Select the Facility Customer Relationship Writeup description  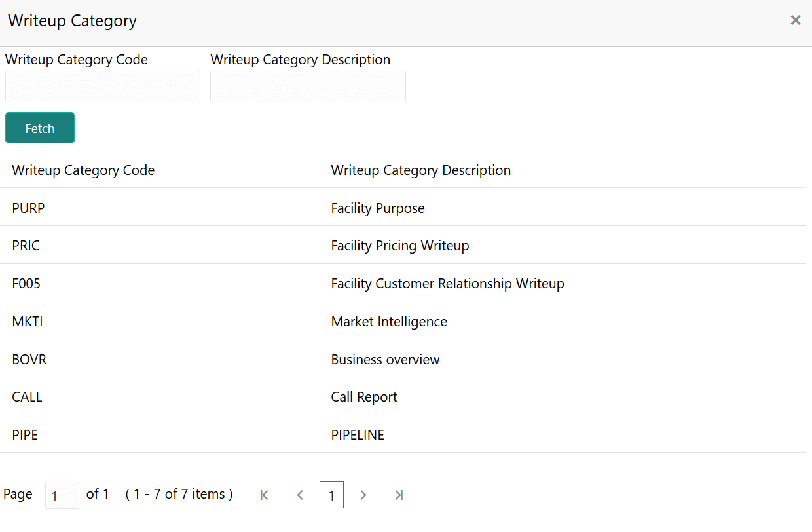point(447,283)
